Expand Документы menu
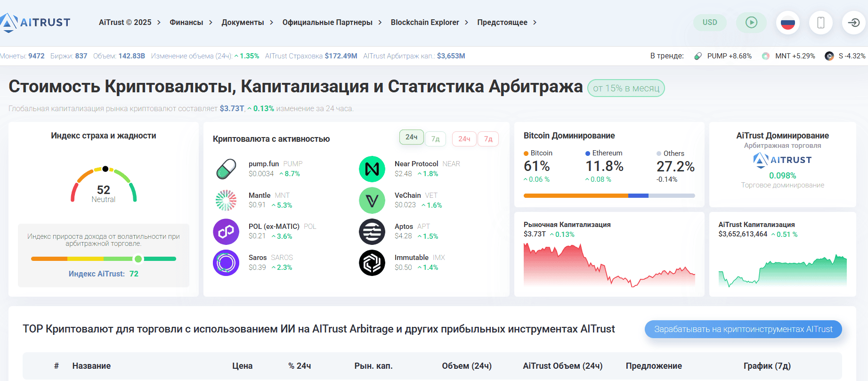 (247, 22)
